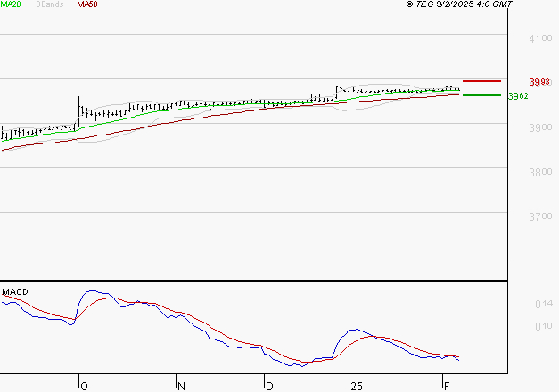559x392 pixels.
Task: Select the green horizontal level marker line
Action: [x=481, y=94]
